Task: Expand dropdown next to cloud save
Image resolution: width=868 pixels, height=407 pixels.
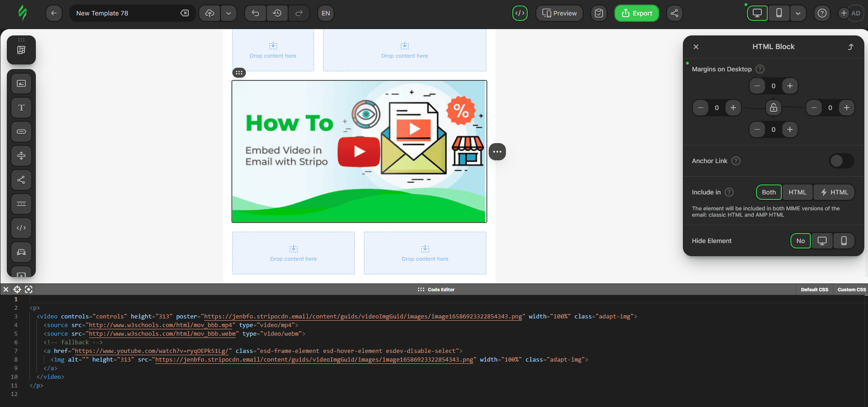Action: (229, 13)
